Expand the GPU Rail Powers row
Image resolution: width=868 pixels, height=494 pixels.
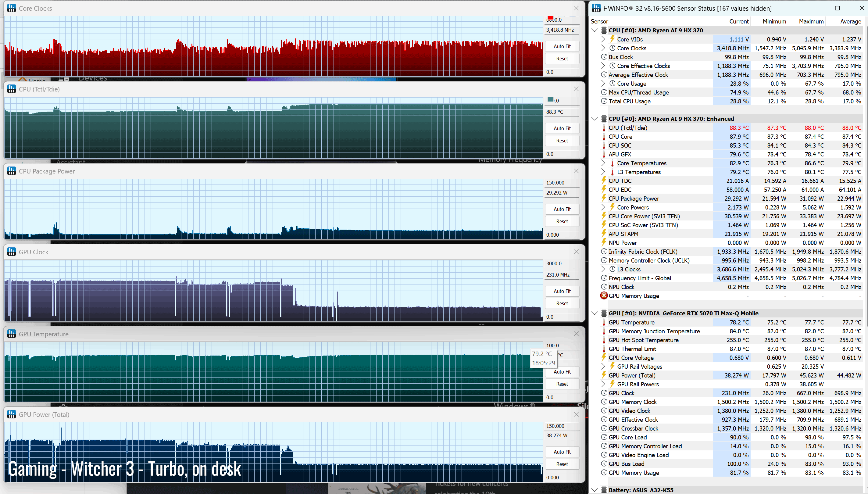[603, 384]
